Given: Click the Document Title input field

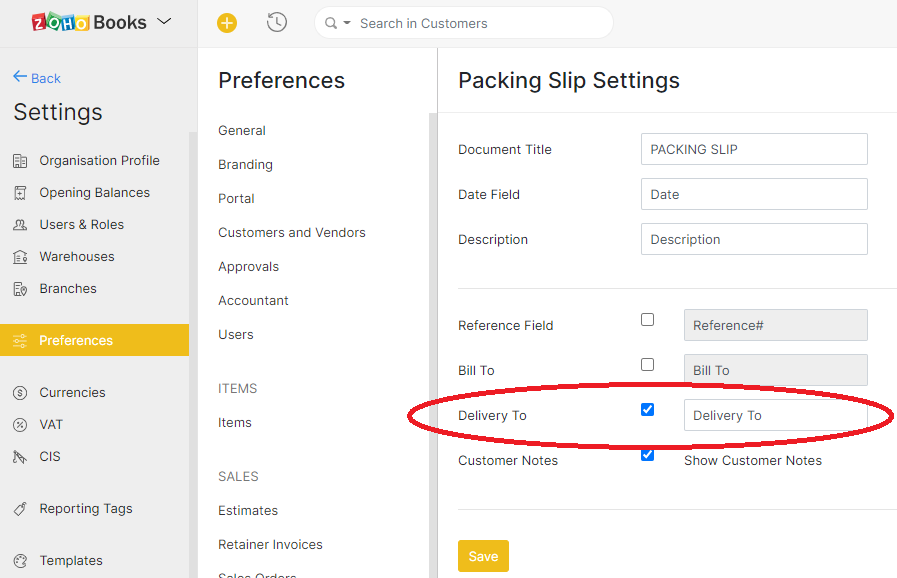Looking at the screenshot, I should [x=753, y=149].
